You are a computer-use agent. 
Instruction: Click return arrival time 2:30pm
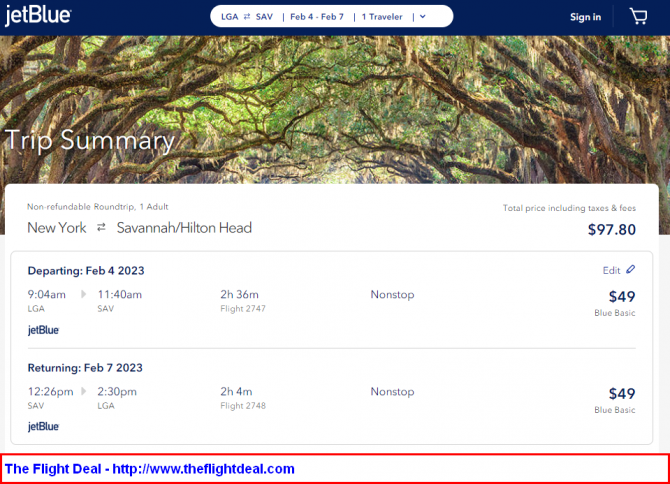pos(117,392)
